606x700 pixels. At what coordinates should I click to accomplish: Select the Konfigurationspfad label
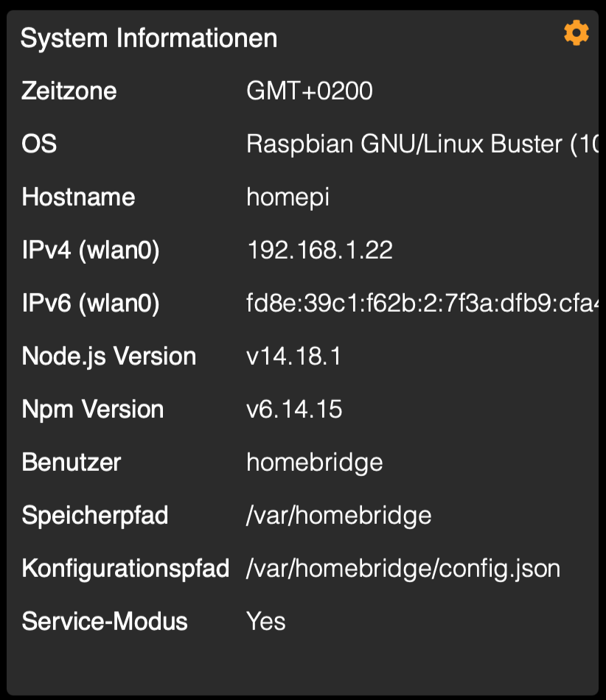[x=125, y=569]
